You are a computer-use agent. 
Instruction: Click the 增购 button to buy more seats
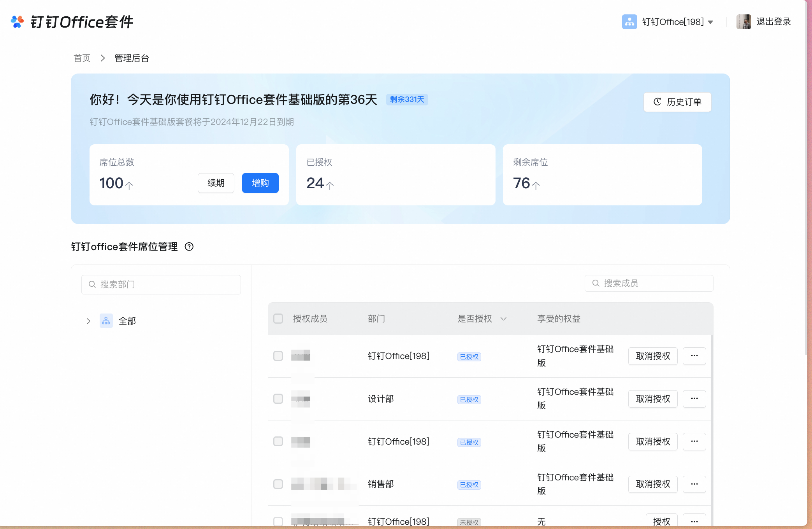[x=260, y=183]
